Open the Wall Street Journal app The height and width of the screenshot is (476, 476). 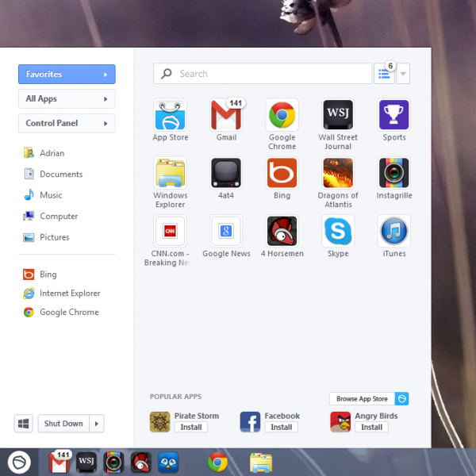tap(338, 116)
